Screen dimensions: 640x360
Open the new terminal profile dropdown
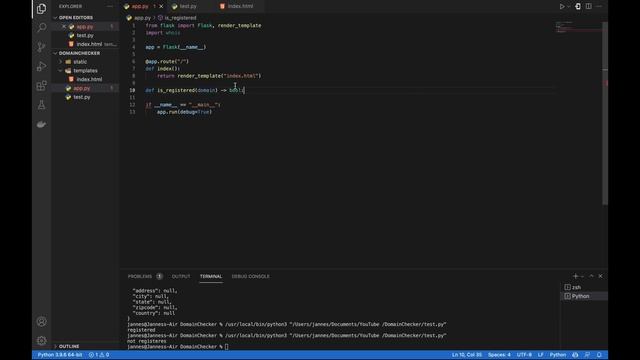(x=582, y=276)
